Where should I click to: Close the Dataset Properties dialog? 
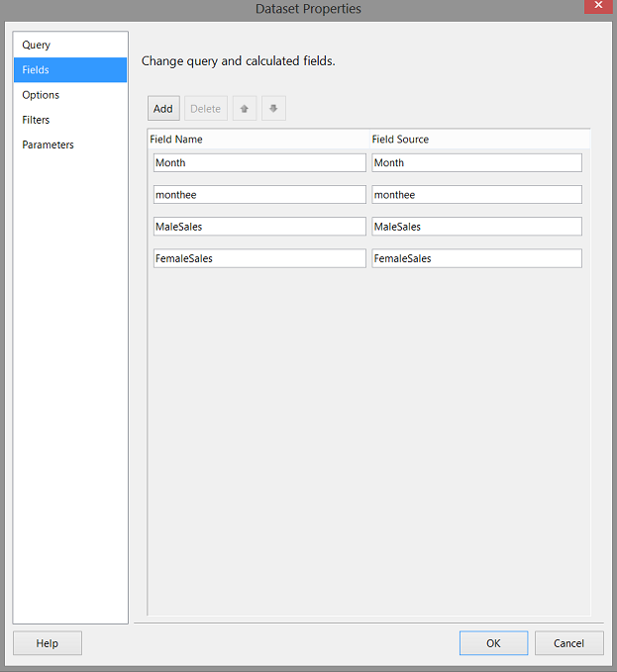[599, 8]
